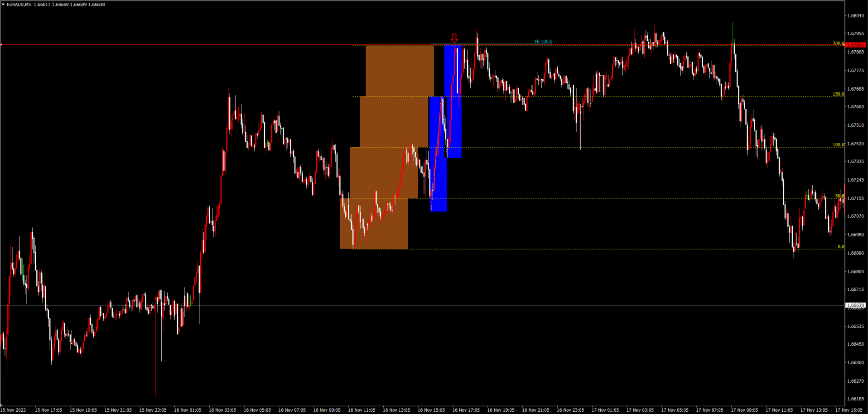Select the yellow 100.0 retracement level label
868x414 pixels.
pyautogui.click(x=838, y=145)
